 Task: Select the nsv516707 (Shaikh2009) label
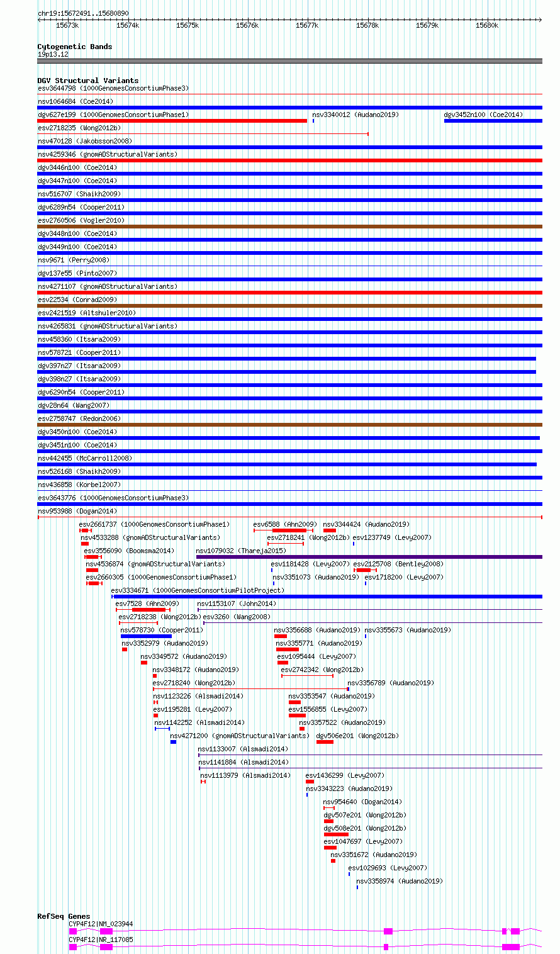(79, 194)
